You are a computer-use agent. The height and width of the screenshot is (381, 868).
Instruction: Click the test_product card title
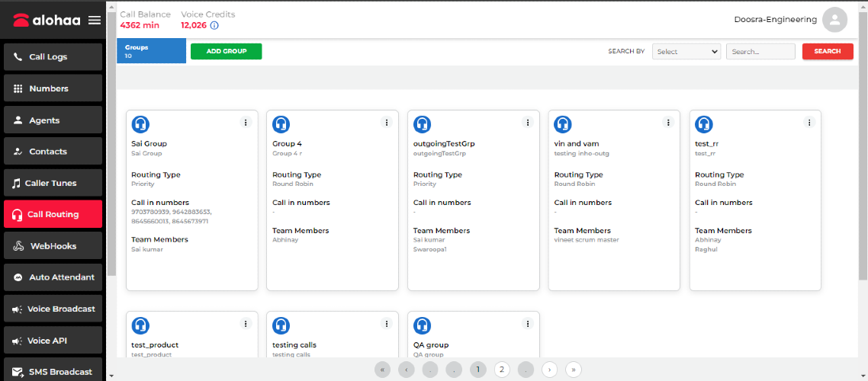pos(155,345)
